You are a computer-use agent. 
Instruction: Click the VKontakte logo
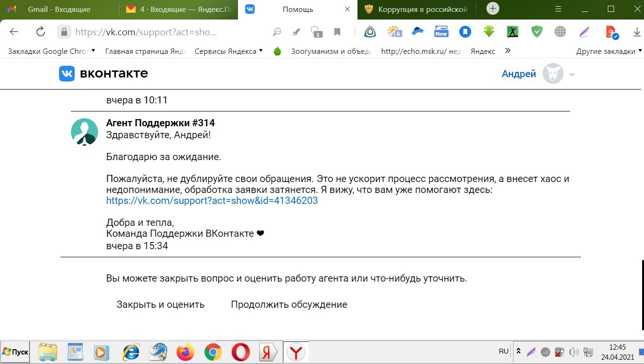click(103, 74)
